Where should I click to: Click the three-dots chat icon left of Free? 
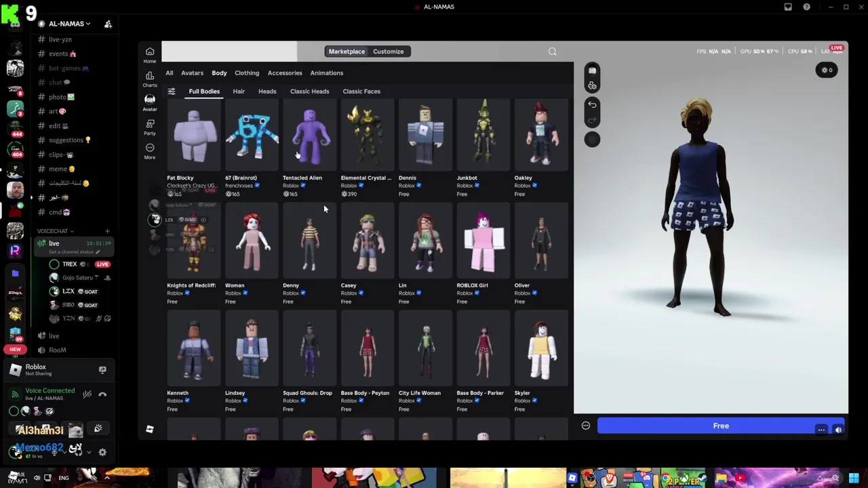(586, 426)
